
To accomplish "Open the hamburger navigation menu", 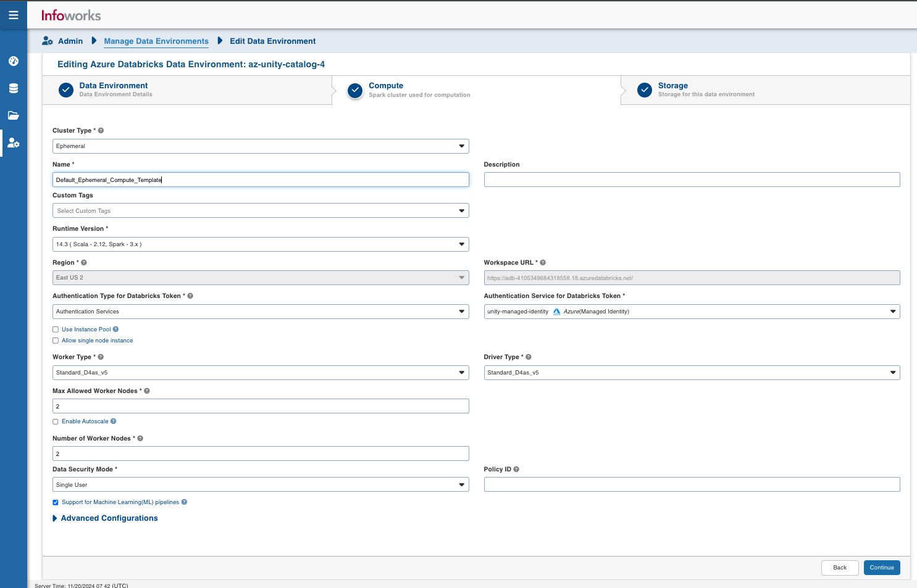I will pyautogui.click(x=14, y=15).
